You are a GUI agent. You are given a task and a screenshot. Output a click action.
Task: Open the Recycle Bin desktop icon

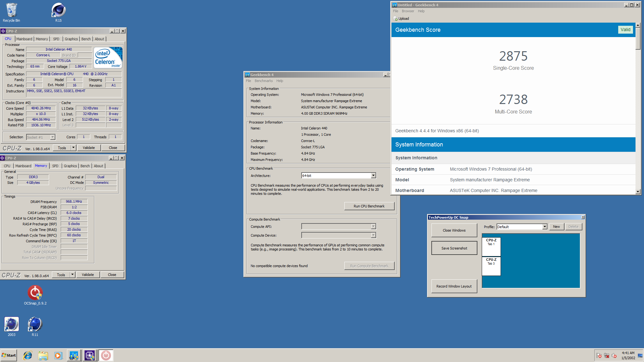(11, 13)
